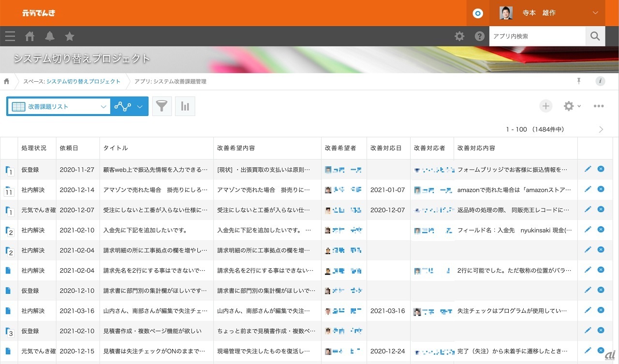Click the システム切り替えプロジェクト space link
Image resolution: width=619 pixels, height=364 pixels.
(83, 82)
